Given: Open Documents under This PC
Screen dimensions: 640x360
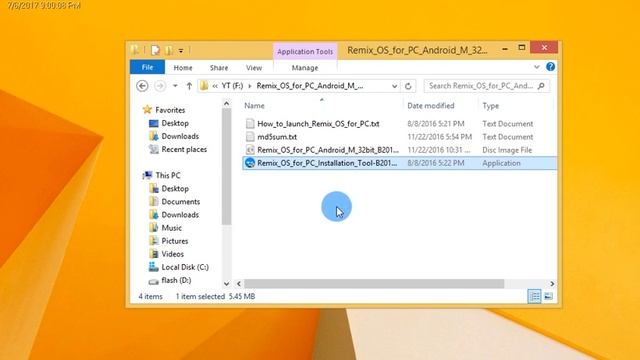Looking at the screenshot, I should click(x=180, y=202).
